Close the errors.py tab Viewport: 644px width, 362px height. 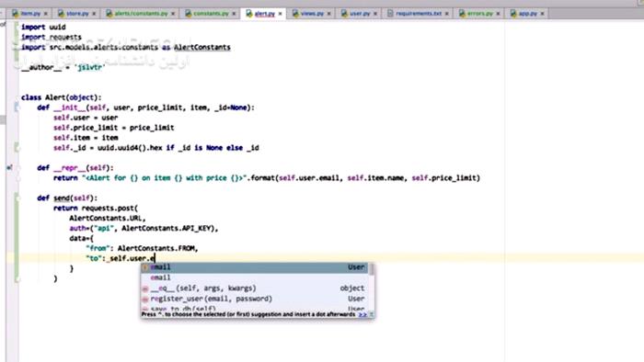[x=499, y=14]
